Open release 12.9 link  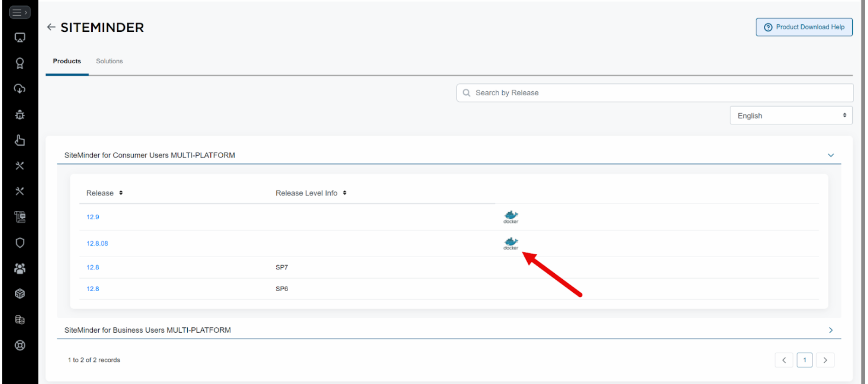click(x=93, y=217)
